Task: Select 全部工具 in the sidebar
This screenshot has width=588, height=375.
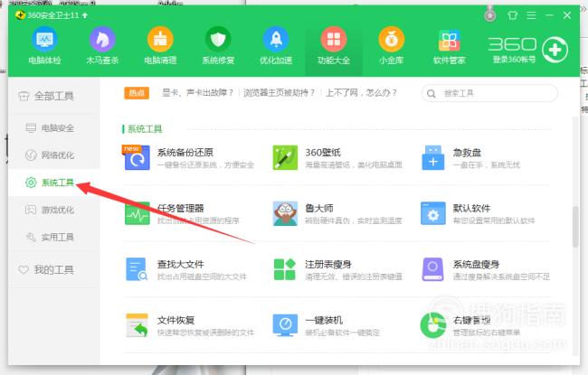Action: (54, 97)
